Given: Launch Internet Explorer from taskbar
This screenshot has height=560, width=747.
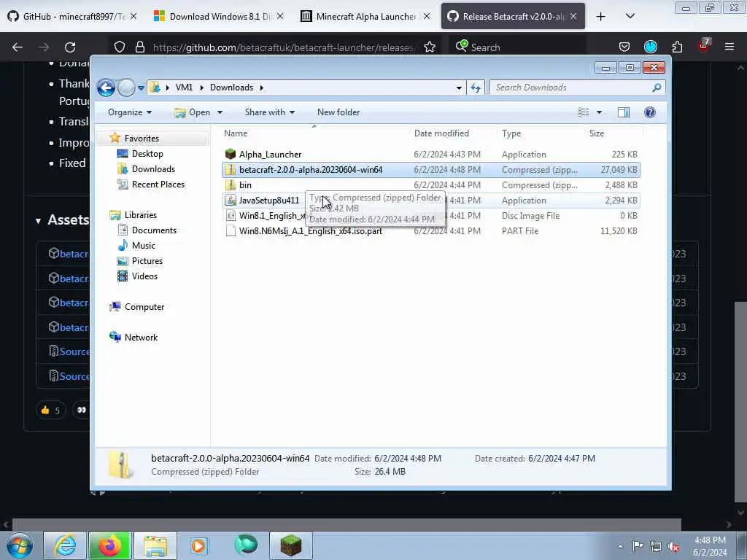Looking at the screenshot, I should point(65,545).
